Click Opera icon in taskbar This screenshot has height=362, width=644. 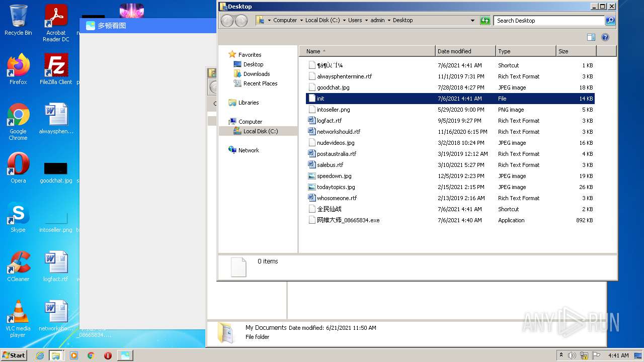pos(108,355)
